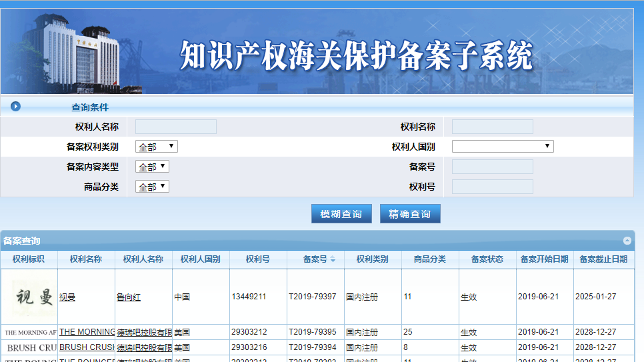Open the 视曼 rights name link
644x362 pixels.
pyautogui.click(x=67, y=297)
